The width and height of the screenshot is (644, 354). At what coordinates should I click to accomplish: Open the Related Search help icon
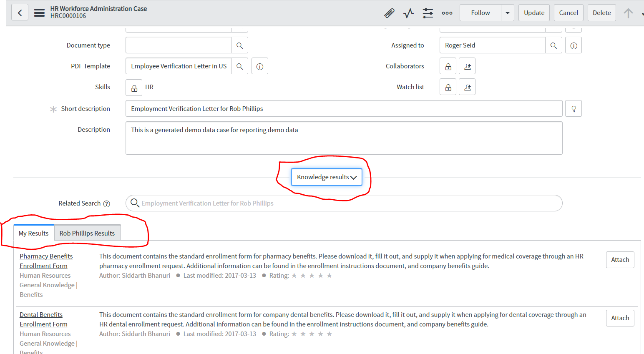(107, 203)
